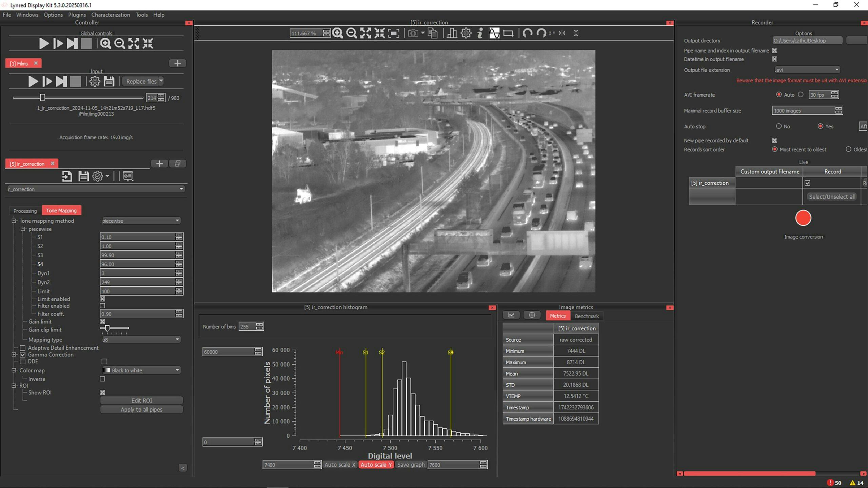Enable the Filter enabled checkbox
This screenshot has height=488, width=868.
click(x=102, y=306)
